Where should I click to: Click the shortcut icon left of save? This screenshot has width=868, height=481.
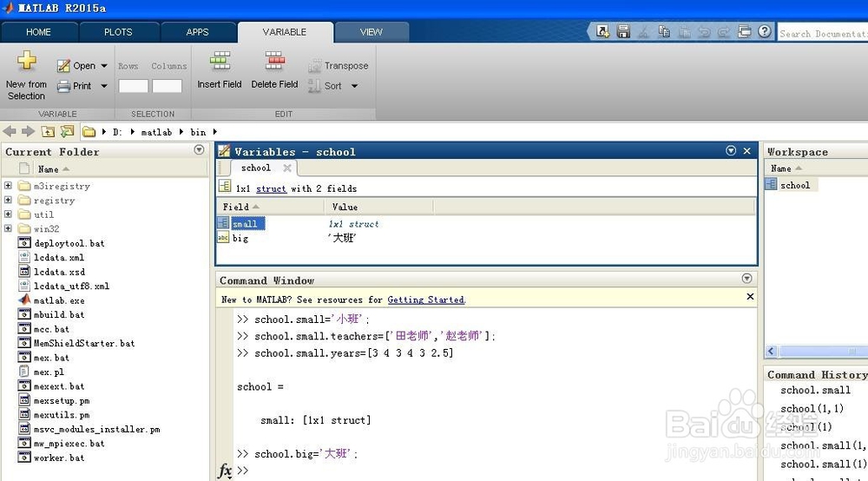[x=602, y=31]
